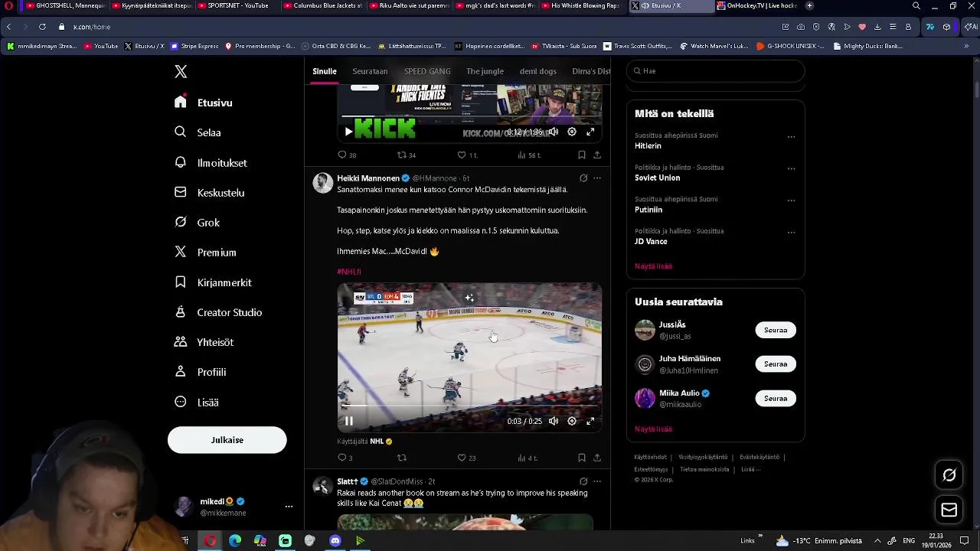Open Selaa explore page

click(198, 132)
